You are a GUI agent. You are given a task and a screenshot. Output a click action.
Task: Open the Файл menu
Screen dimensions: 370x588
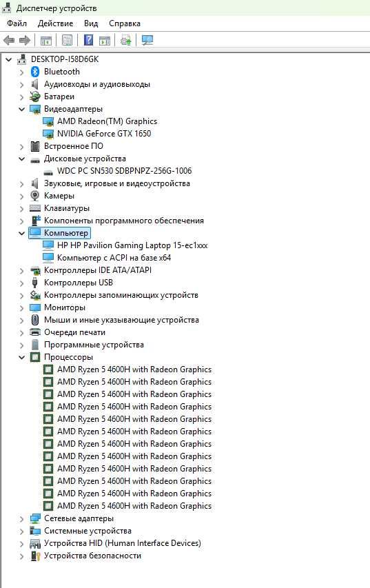17,23
